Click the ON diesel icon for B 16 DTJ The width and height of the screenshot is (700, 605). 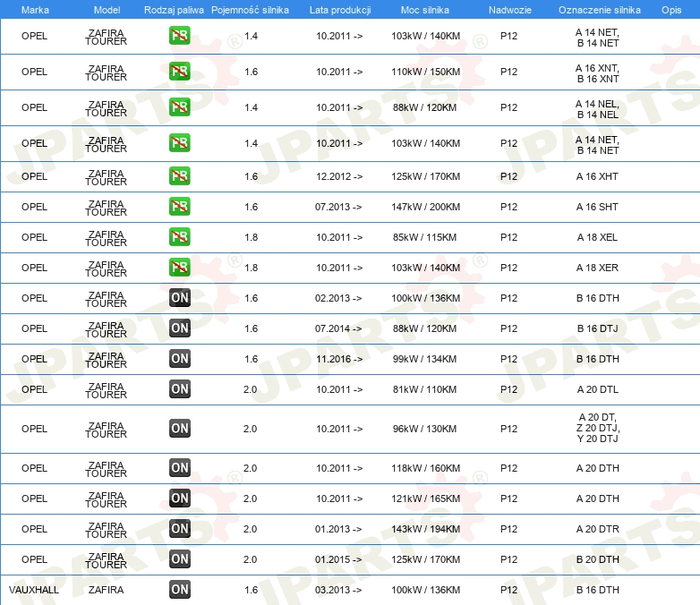coord(180,328)
